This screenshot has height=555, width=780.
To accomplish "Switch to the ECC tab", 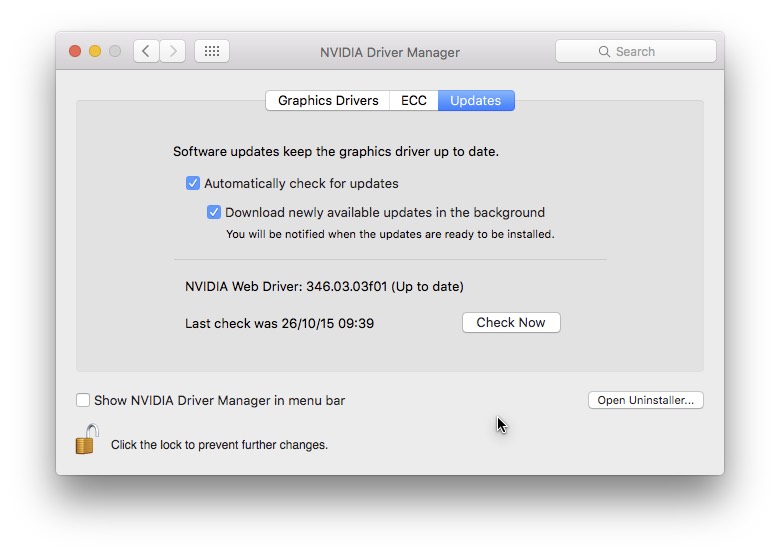I will (414, 100).
